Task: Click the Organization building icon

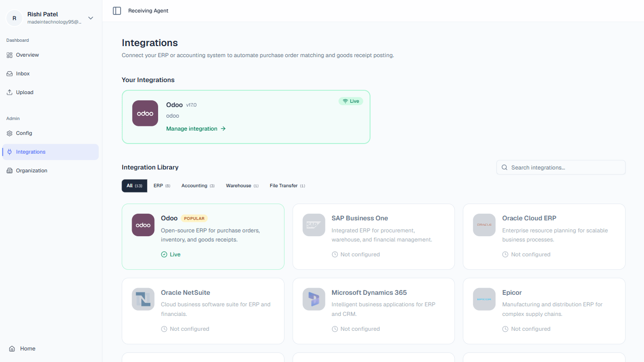Action: tap(10, 171)
